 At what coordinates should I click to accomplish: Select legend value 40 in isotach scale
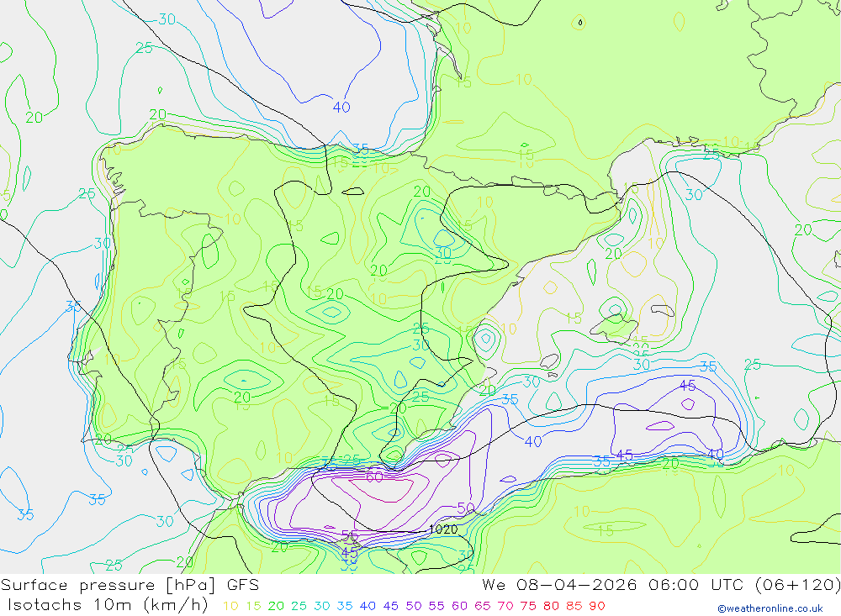tap(368, 607)
